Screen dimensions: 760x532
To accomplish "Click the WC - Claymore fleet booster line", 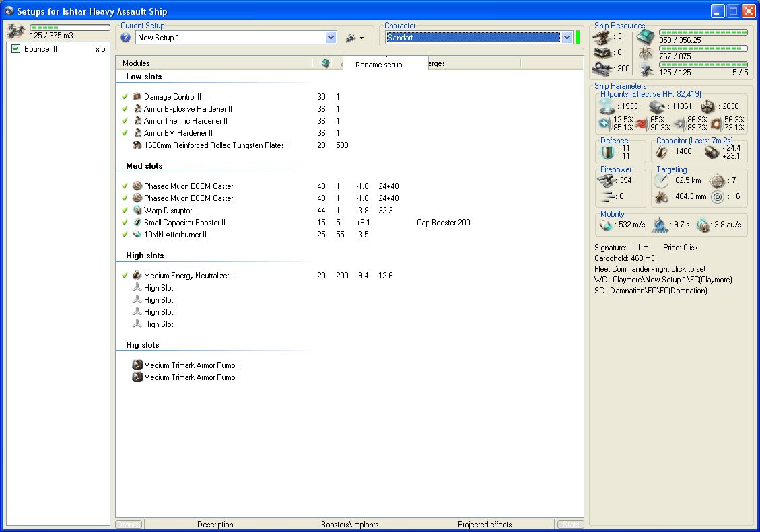I will tap(663, 280).
